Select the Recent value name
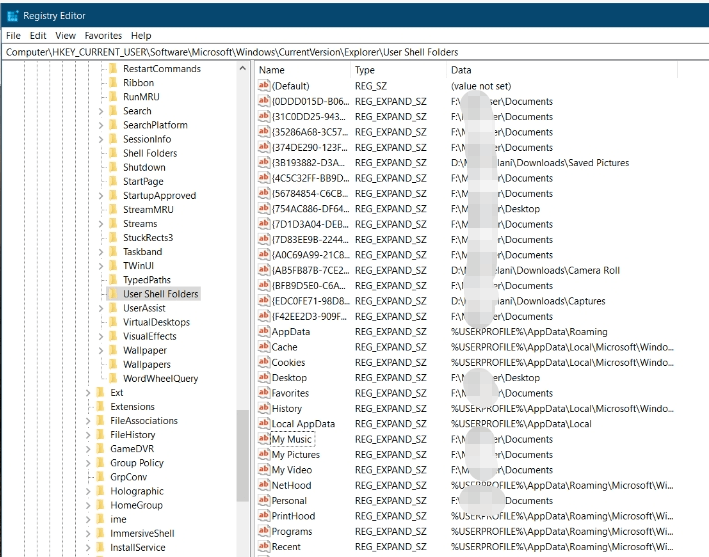 click(286, 547)
